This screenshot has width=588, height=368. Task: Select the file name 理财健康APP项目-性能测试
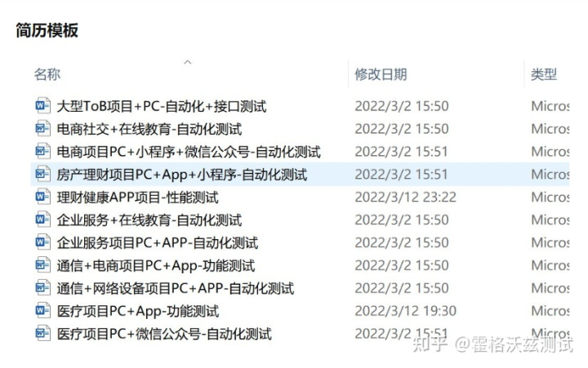(138, 197)
